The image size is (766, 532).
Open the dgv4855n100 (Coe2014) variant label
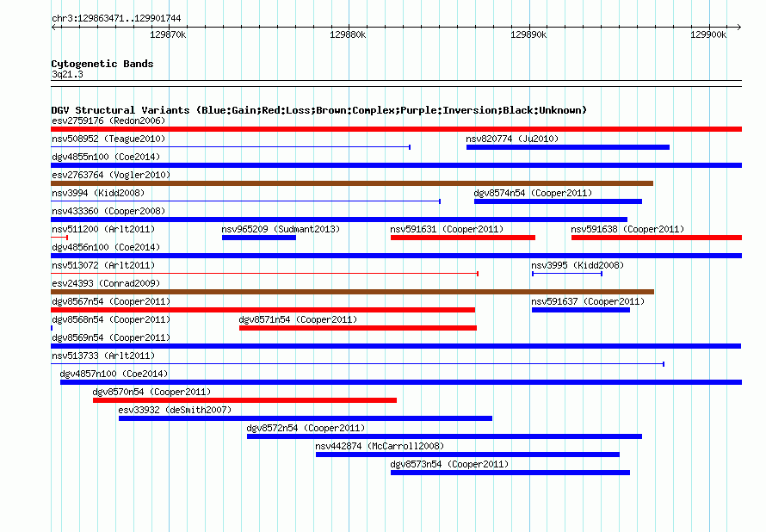[106, 157]
